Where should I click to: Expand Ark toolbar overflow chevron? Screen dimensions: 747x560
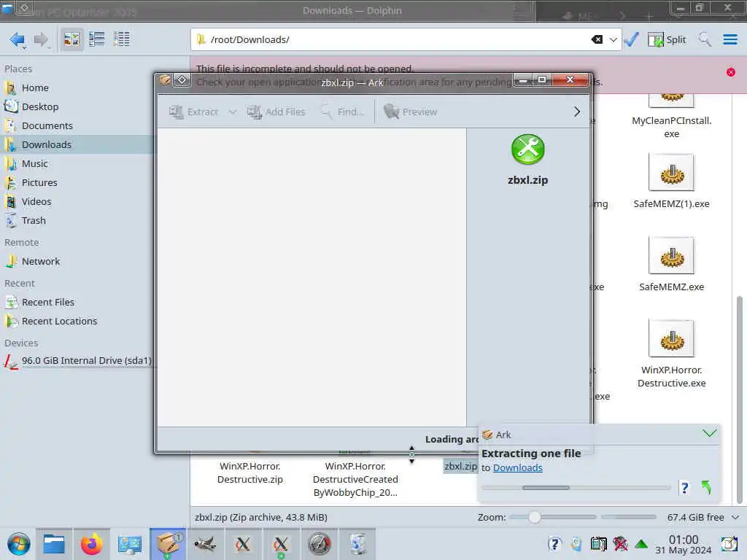click(577, 112)
